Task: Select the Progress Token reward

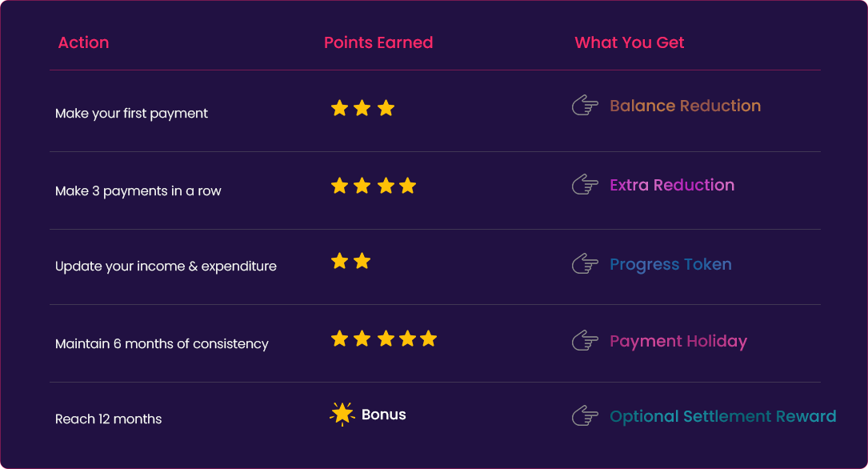Action: (670, 264)
